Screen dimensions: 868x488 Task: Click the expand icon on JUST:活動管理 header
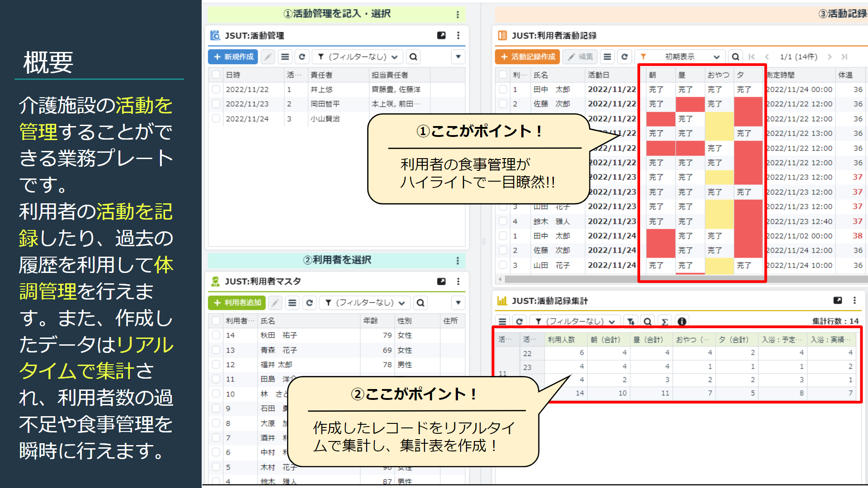[x=441, y=35]
